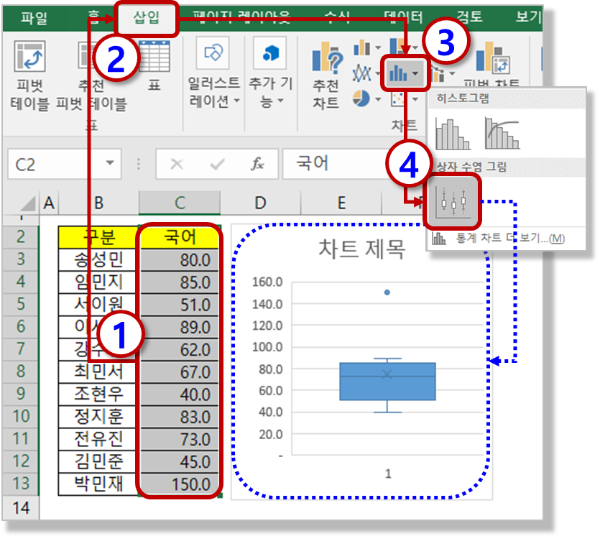Screen dimensions: 600x538
Task: Open the 검토 ribbon tab
Action: click(x=470, y=17)
